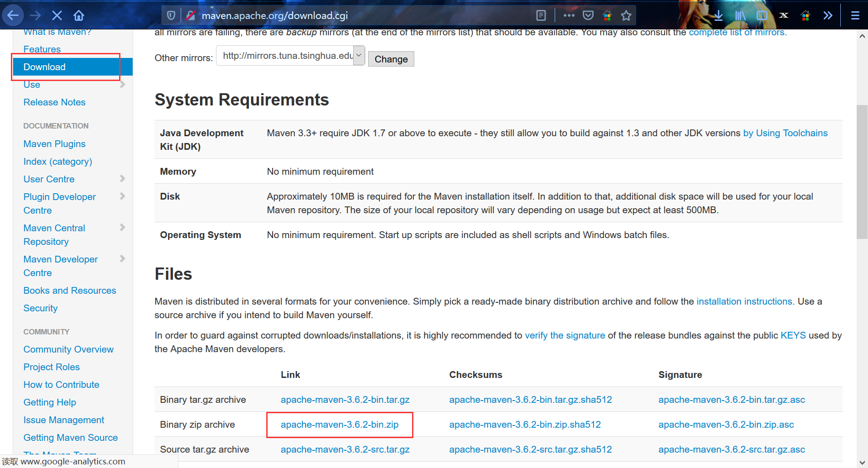868x468 pixels.
Task: Expand more tools overflow chevrons
Action: pyautogui.click(x=828, y=15)
